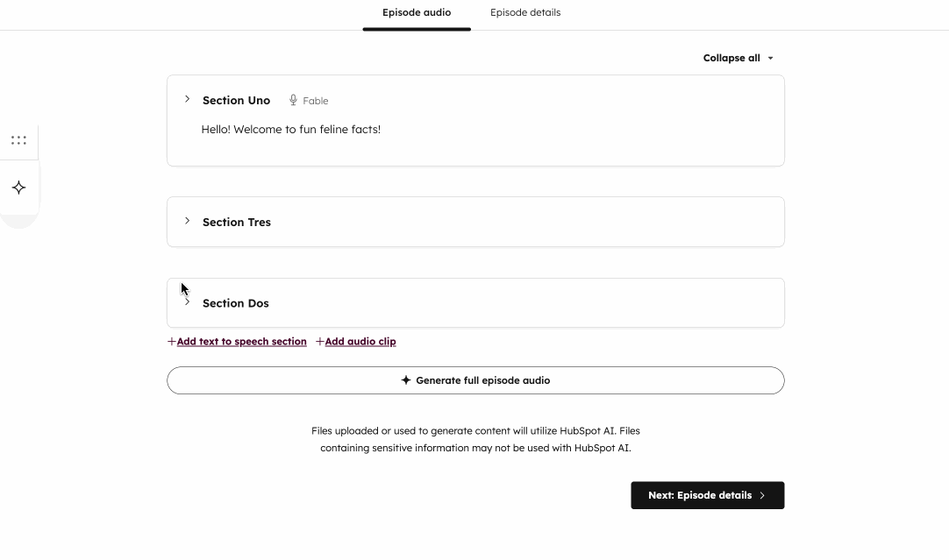
Task: Click the AI sparkle icon in sidebar
Action: 18,188
